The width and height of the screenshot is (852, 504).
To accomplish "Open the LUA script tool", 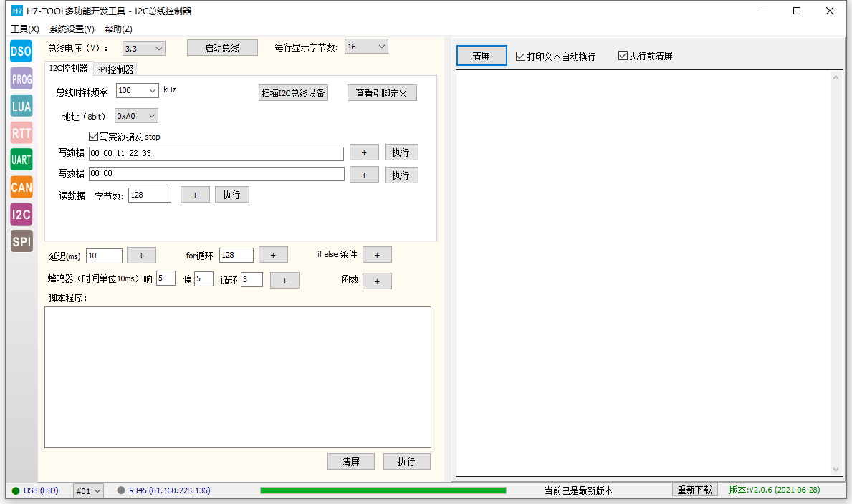I will (x=21, y=106).
